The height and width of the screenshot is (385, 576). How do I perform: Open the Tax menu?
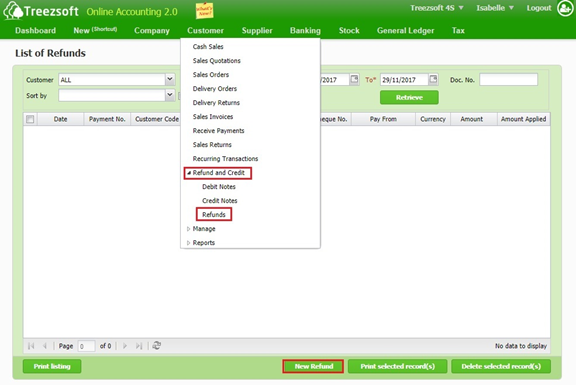coord(458,30)
